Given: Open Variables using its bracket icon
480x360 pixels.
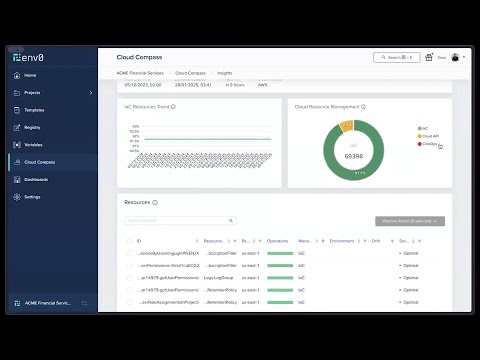Looking at the screenshot, I should 17,145.
